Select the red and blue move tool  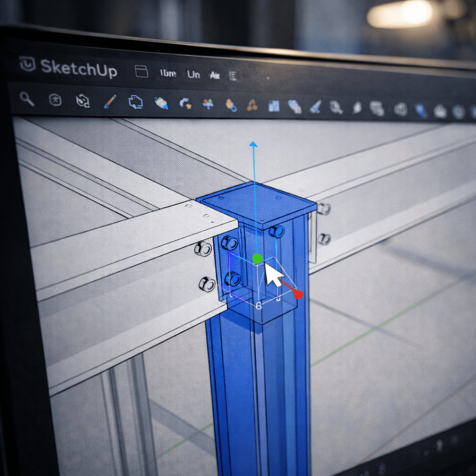[x=208, y=104]
